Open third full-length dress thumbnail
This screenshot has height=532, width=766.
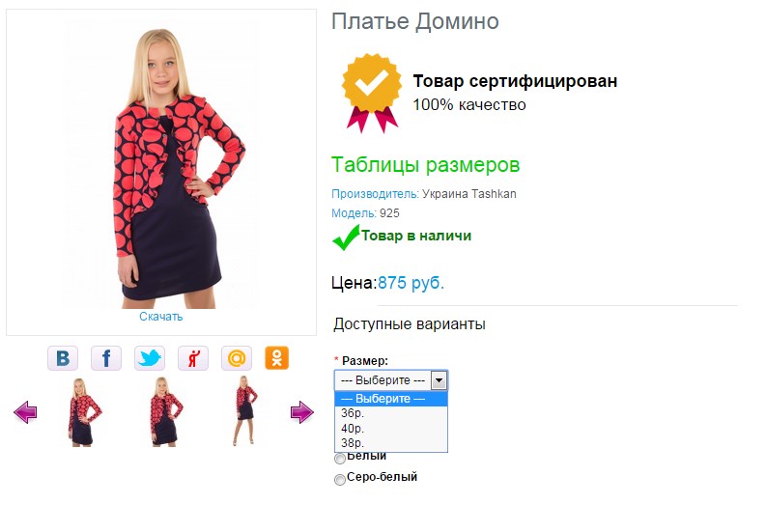coord(245,410)
